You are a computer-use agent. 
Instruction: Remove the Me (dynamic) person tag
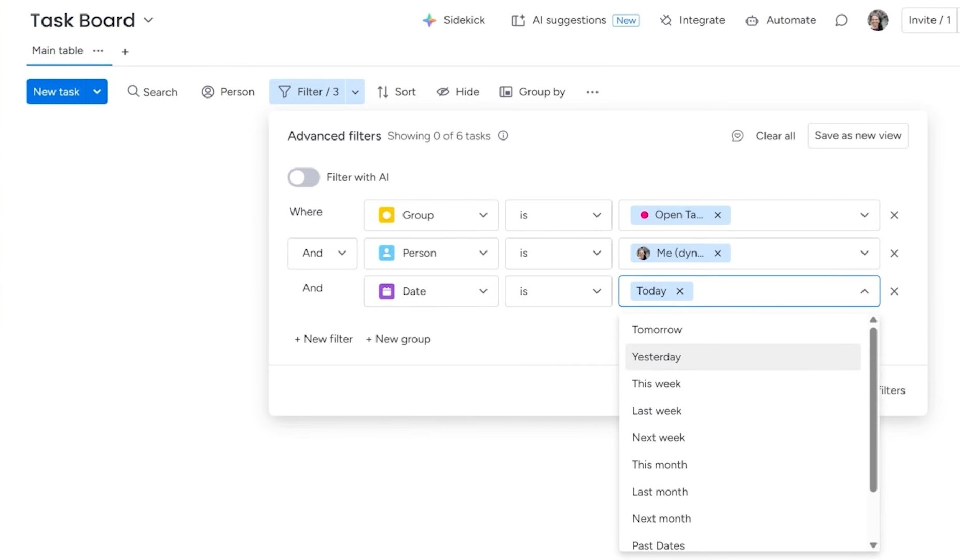718,254
